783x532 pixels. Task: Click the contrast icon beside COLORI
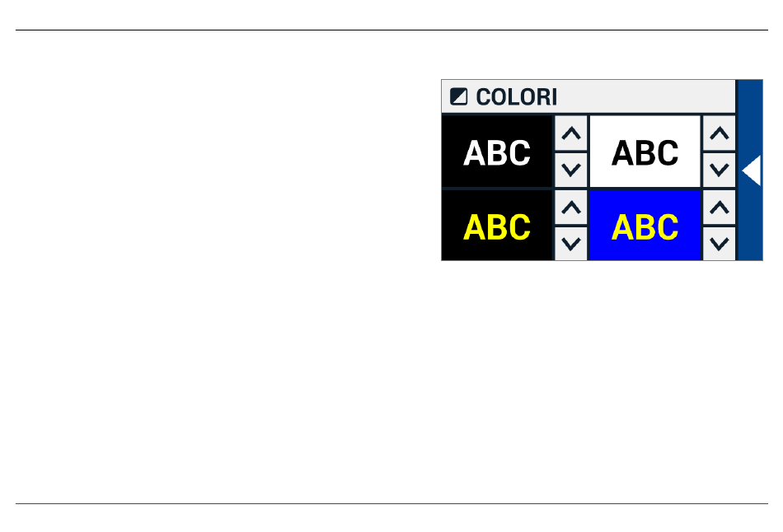459,97
